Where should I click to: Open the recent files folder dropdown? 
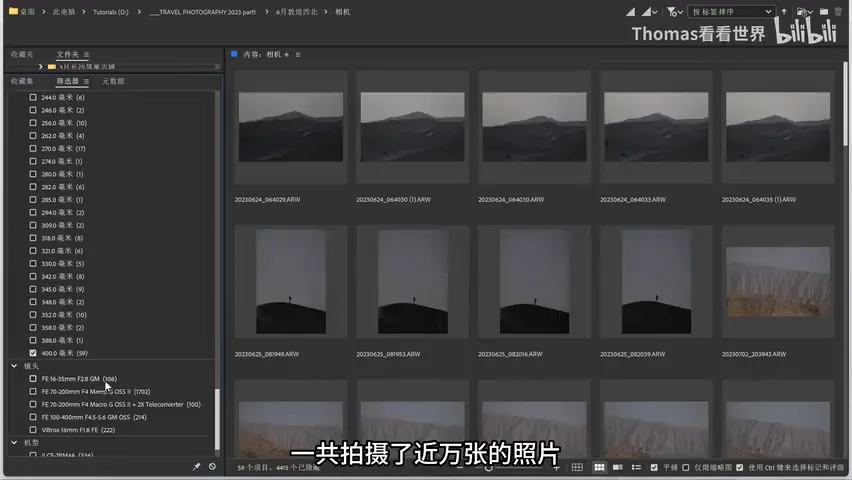804,12
